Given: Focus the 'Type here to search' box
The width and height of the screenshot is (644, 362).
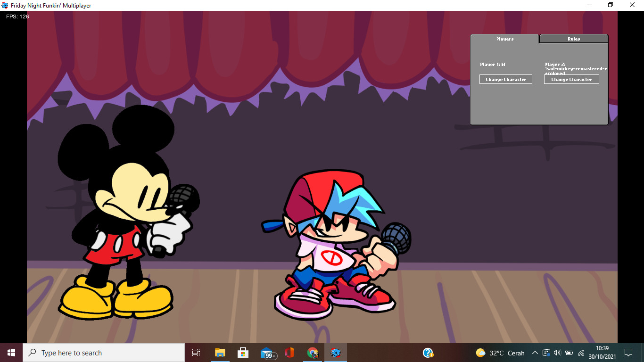Looking at the screenshot, I should click(104, 353).
